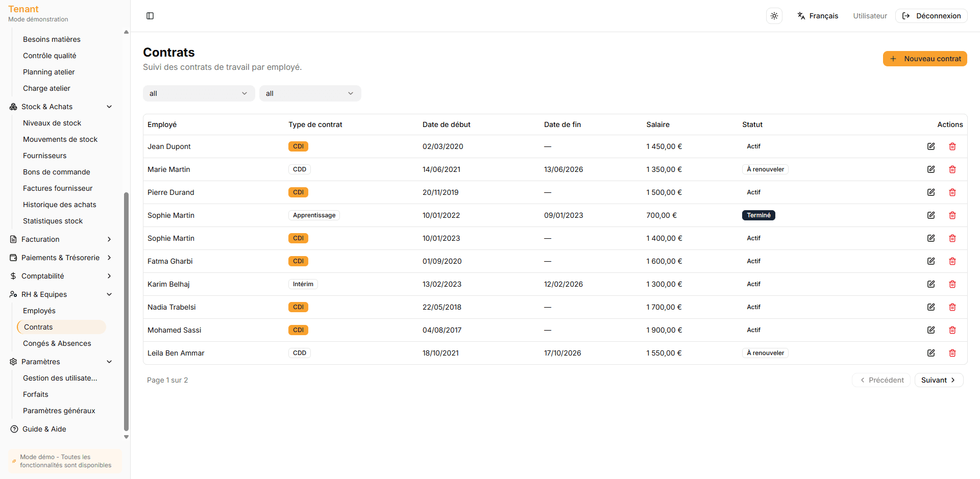Delete the Terminé Sophie Martin contract
The image size is (980, 479).
(952, 215)
